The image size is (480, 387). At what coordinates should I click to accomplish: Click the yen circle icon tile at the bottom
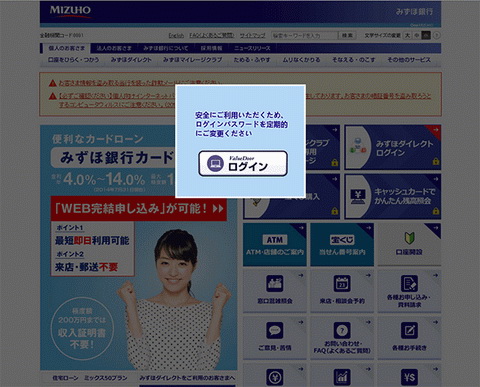pos(275,377)
